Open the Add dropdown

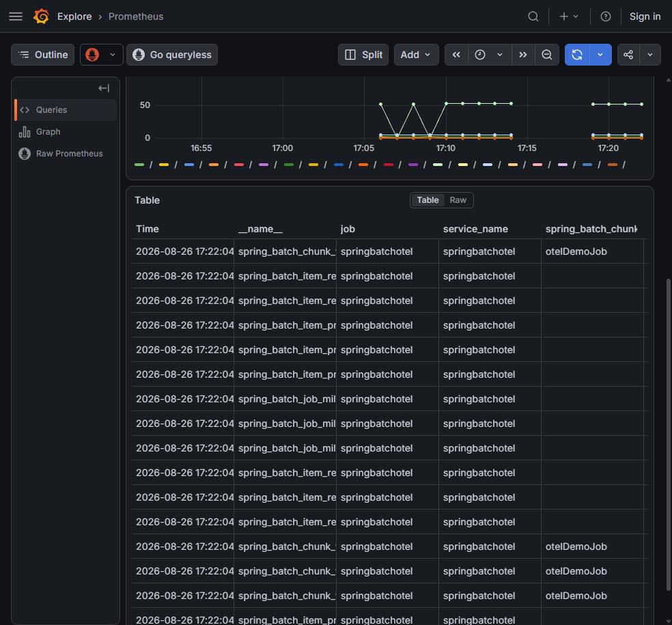pyautogui.click(x=416, y=55)
